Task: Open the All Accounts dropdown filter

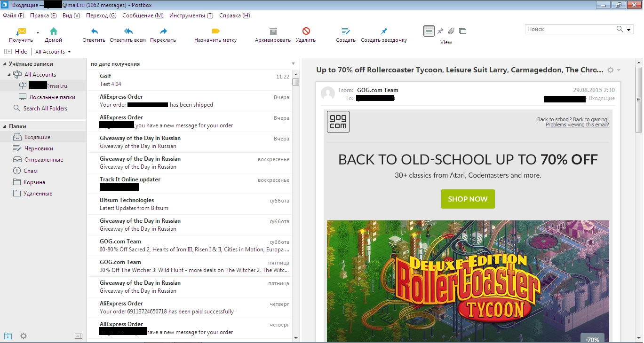Action: pyautogui.click(x=53, y=52)
